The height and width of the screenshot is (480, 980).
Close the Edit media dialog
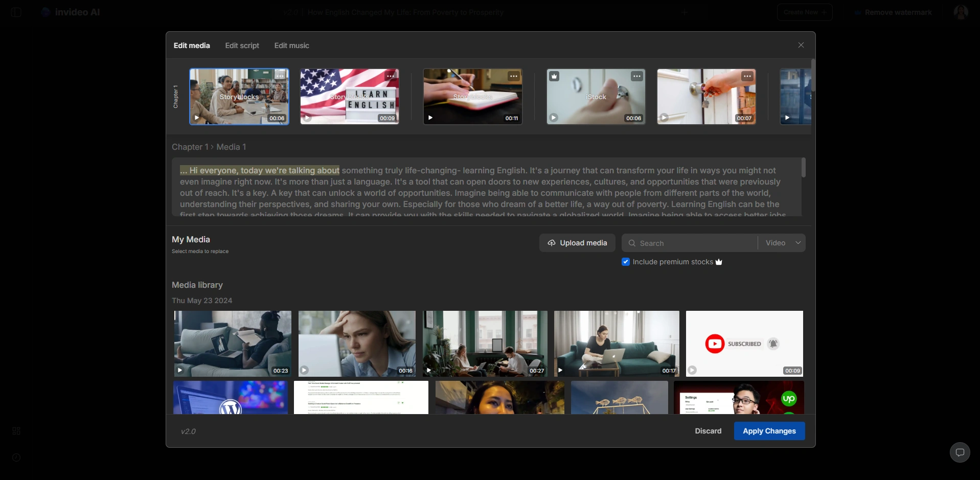pos(801,45)
